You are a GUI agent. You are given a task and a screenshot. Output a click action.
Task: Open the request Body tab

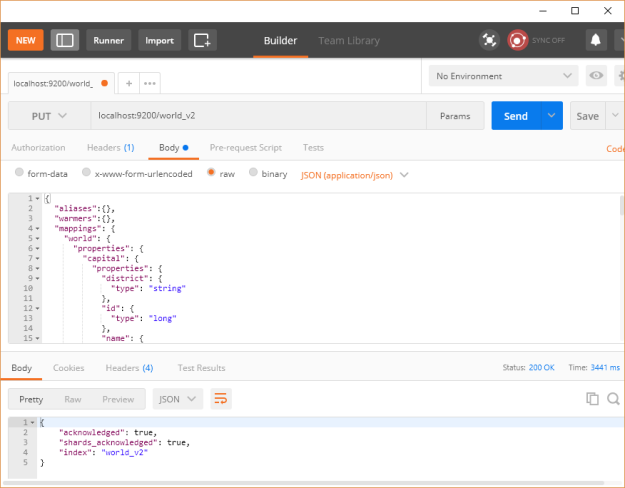tap(173, 148)
